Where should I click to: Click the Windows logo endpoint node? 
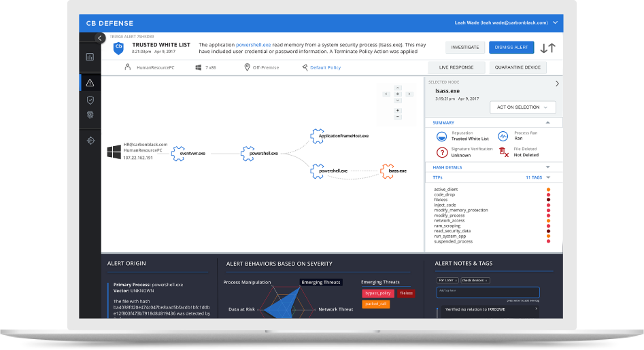pyautogui.click(x=114, y=152)
